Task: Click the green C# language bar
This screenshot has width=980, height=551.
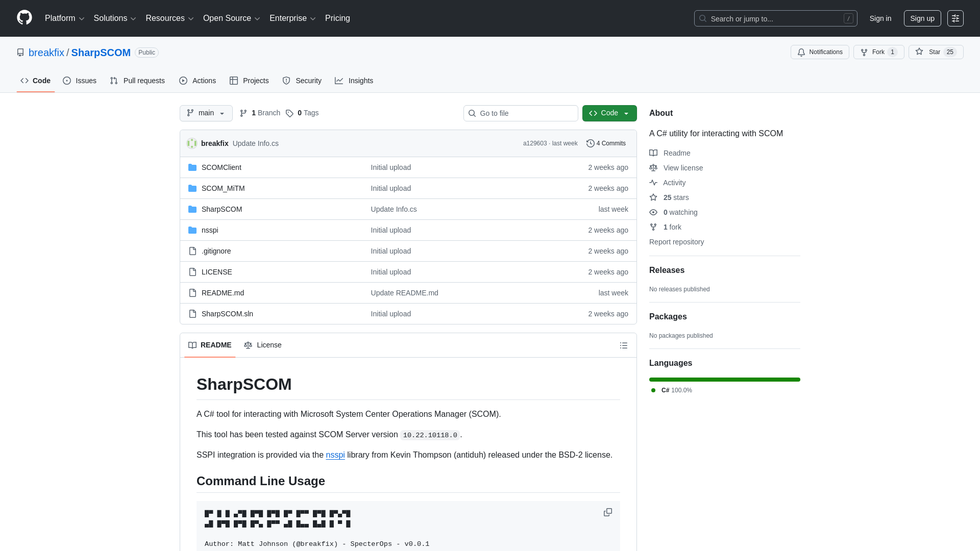Action: point(724,380)
